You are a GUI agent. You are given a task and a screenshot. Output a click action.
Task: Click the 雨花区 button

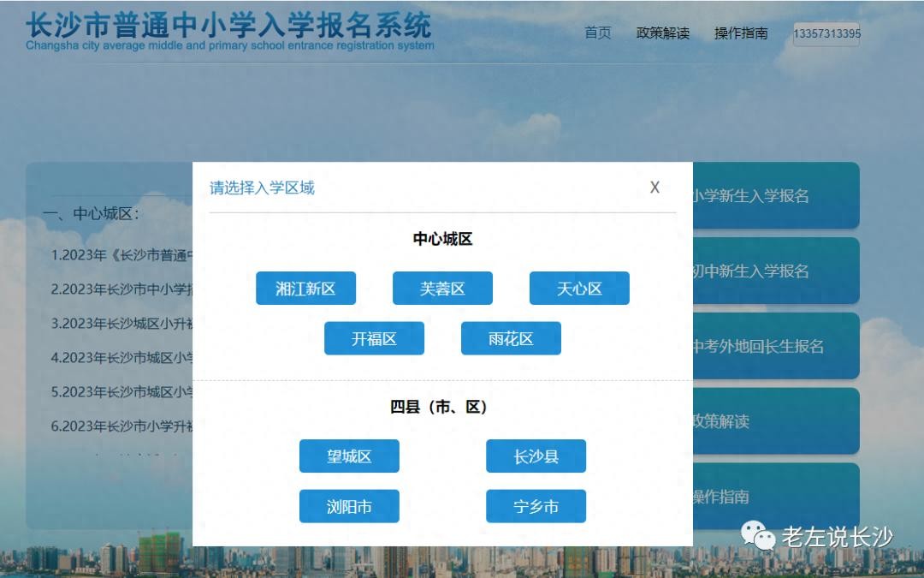(511, 338)
